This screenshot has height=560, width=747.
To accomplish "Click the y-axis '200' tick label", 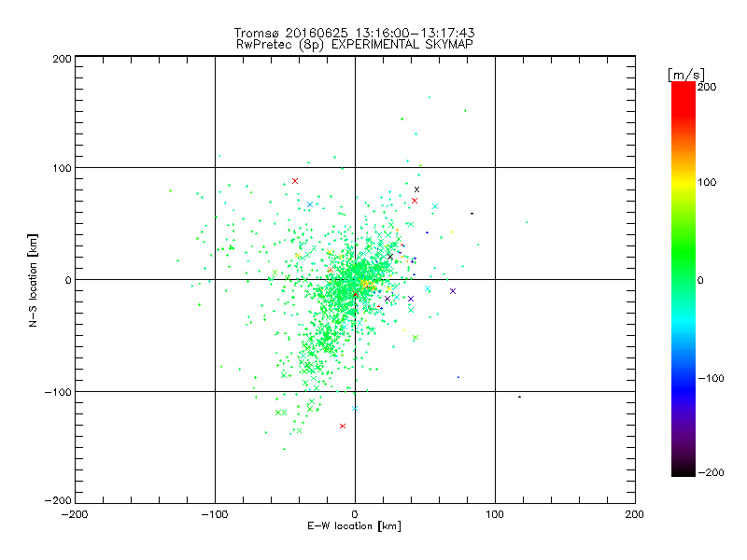I will pos(62,59).
